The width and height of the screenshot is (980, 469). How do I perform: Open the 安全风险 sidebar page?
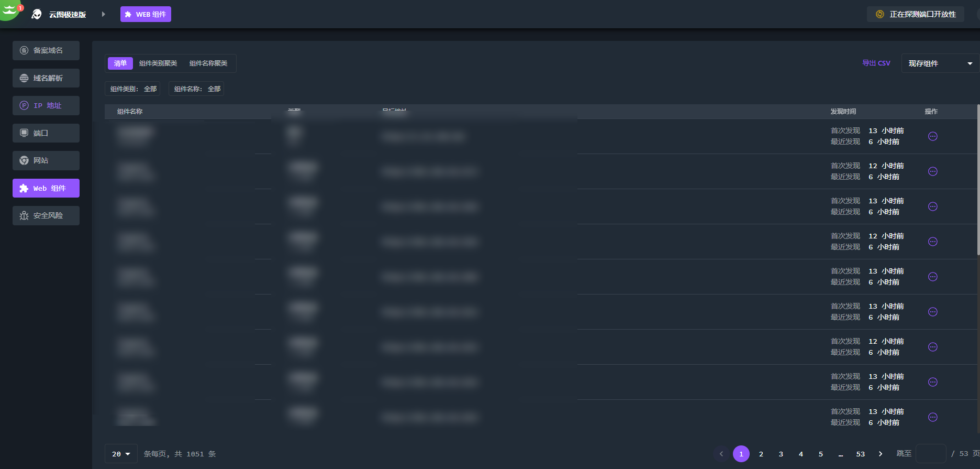point(46,215)
